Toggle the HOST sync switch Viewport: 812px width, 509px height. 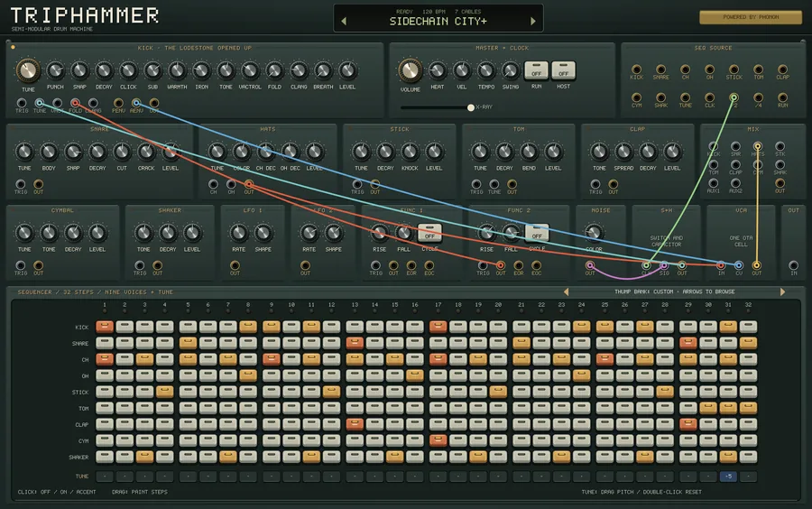point(563,70)
